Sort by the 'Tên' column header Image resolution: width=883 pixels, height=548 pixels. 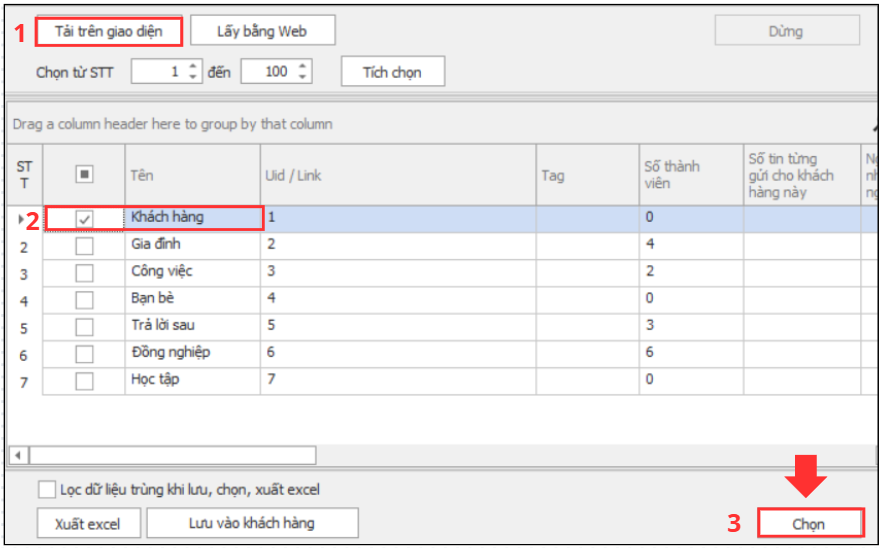[x=192, y=175]
